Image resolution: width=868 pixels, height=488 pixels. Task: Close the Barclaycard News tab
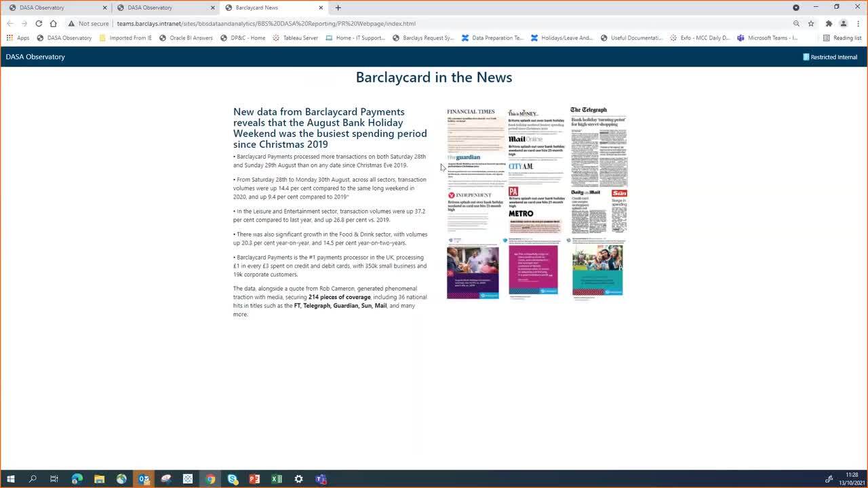321,7
